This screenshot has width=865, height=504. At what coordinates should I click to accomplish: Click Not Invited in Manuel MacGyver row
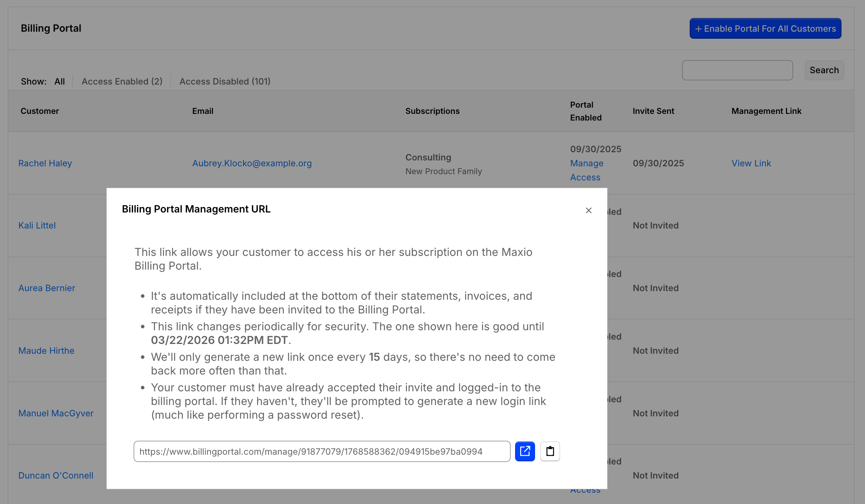[x=656, y=413]
